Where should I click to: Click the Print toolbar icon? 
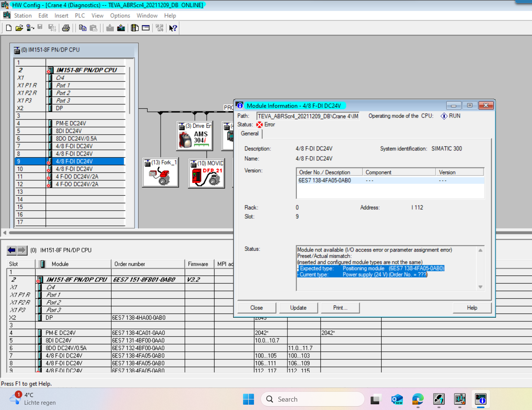click(x=66, y=28)
